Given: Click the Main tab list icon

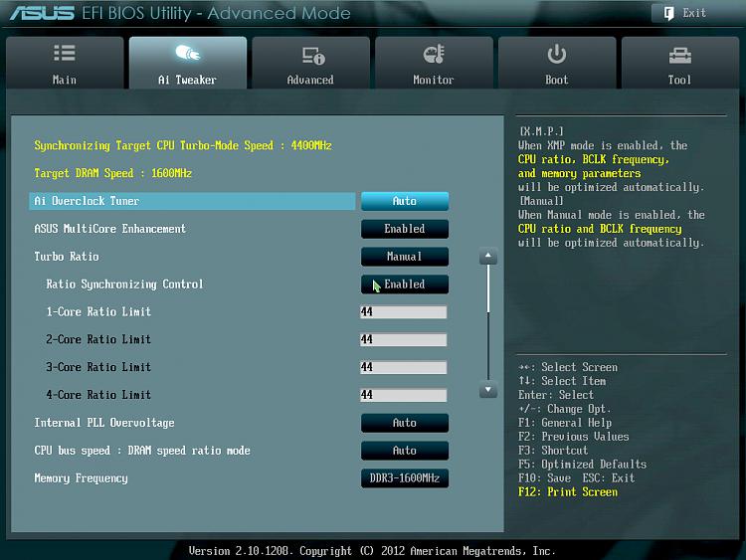Looking at the screenshot, I should pyautogui.click(x=65, y=53).
